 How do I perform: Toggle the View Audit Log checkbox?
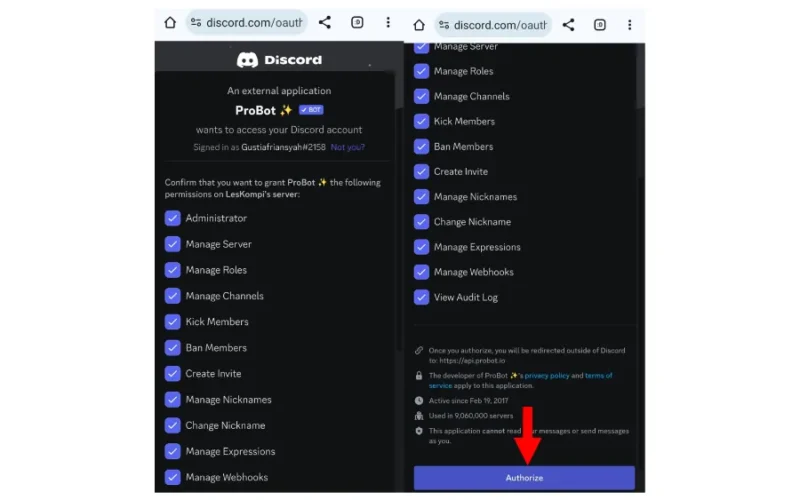[421, 297]
